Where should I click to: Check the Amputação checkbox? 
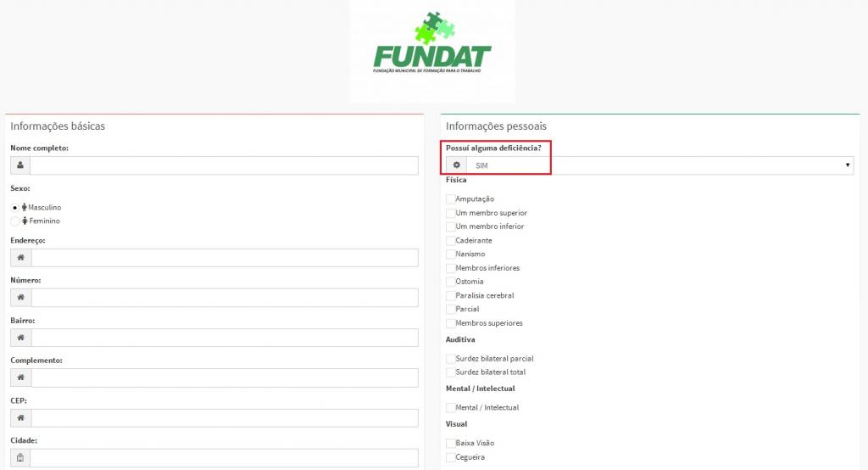[x=450, y=199]
